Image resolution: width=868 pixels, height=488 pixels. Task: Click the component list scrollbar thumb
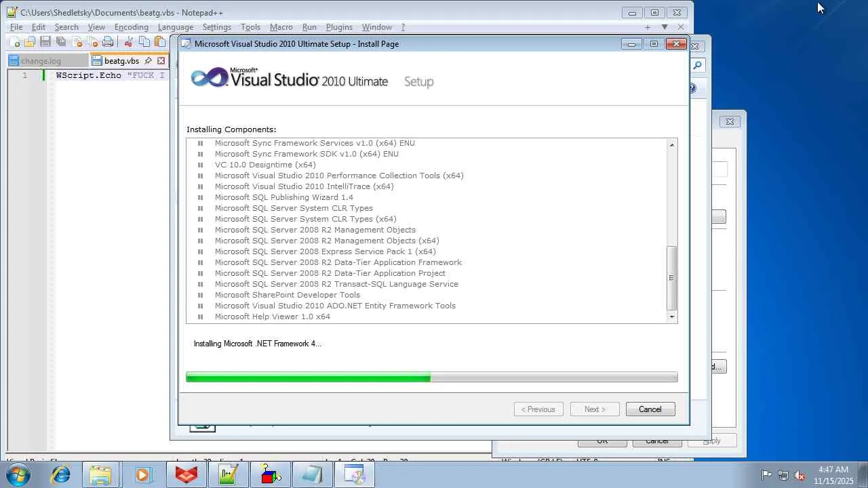[x=672, y=278]
